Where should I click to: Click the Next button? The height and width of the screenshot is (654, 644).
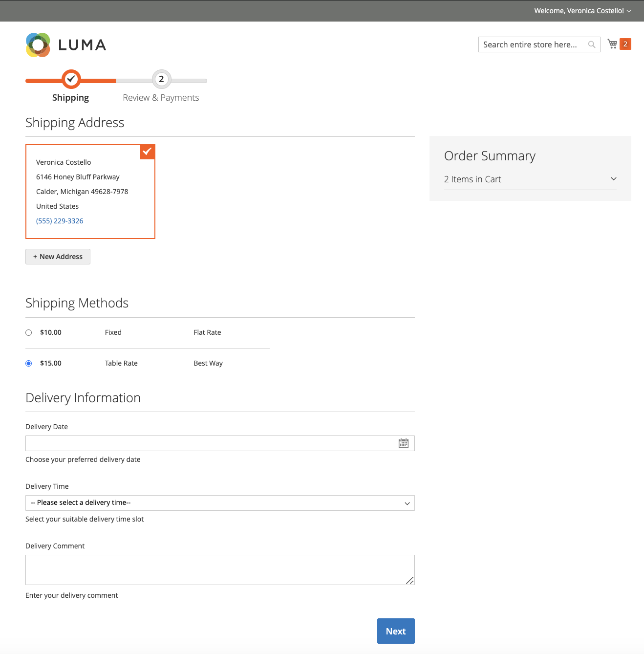pyautogui.click(x=396, y=631)
